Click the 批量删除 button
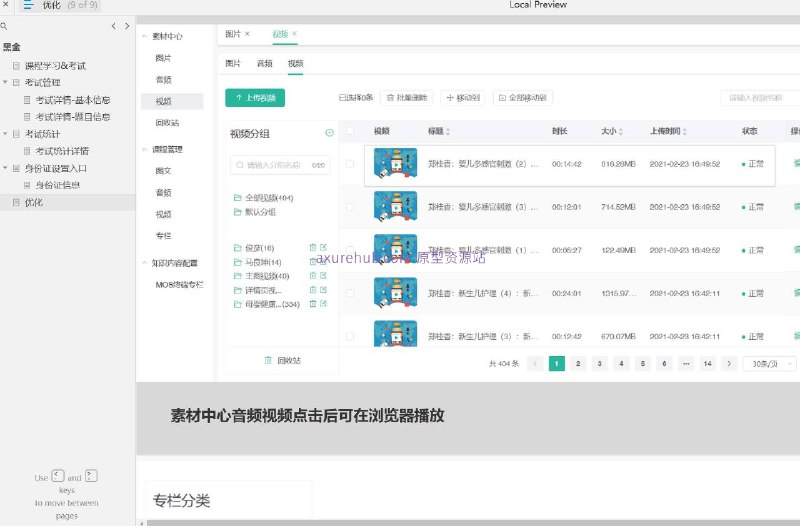The height and width of the screenshot is (526, 800). point(407,97)
